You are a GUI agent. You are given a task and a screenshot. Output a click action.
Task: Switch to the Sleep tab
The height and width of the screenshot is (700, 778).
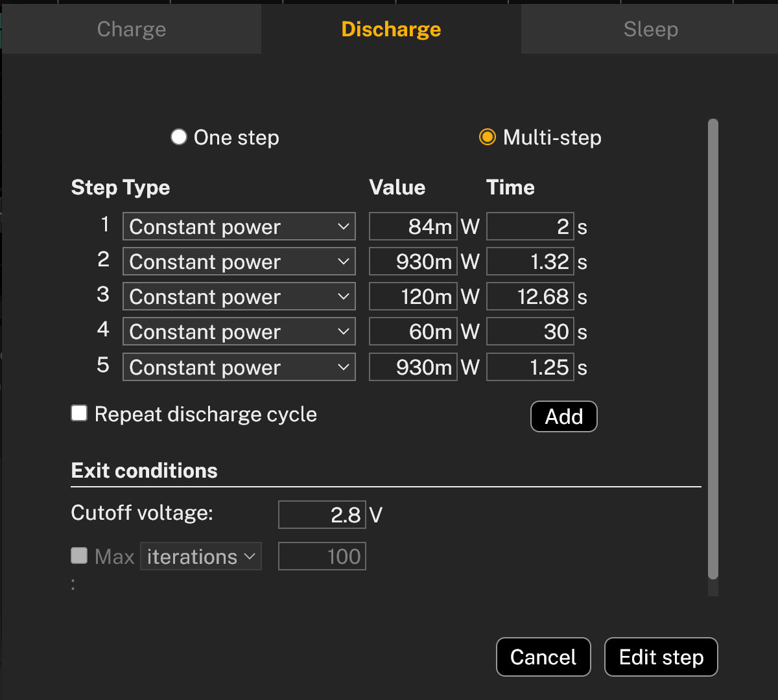point(650,29)
